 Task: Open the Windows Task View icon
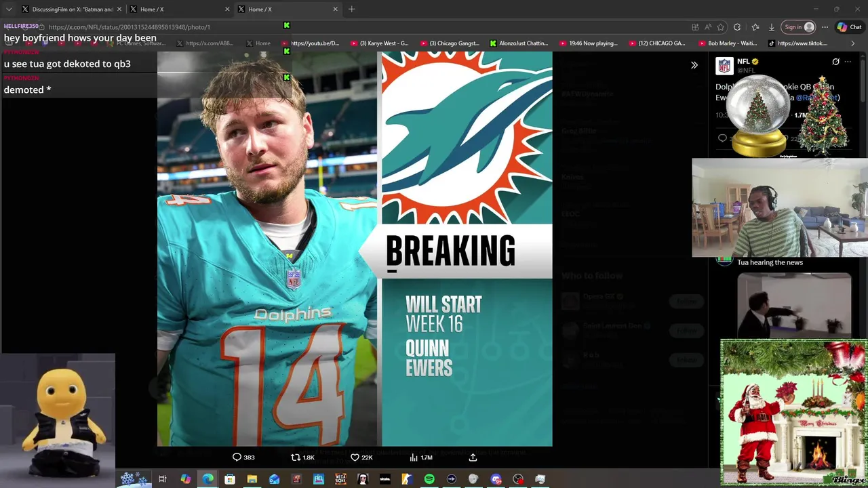point(163,479)
